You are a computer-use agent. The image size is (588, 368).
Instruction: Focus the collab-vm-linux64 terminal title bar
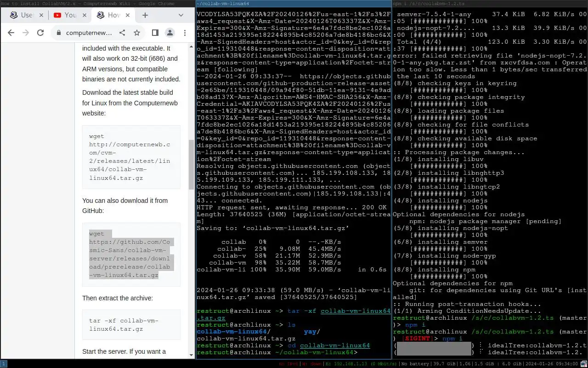[294, 4]
